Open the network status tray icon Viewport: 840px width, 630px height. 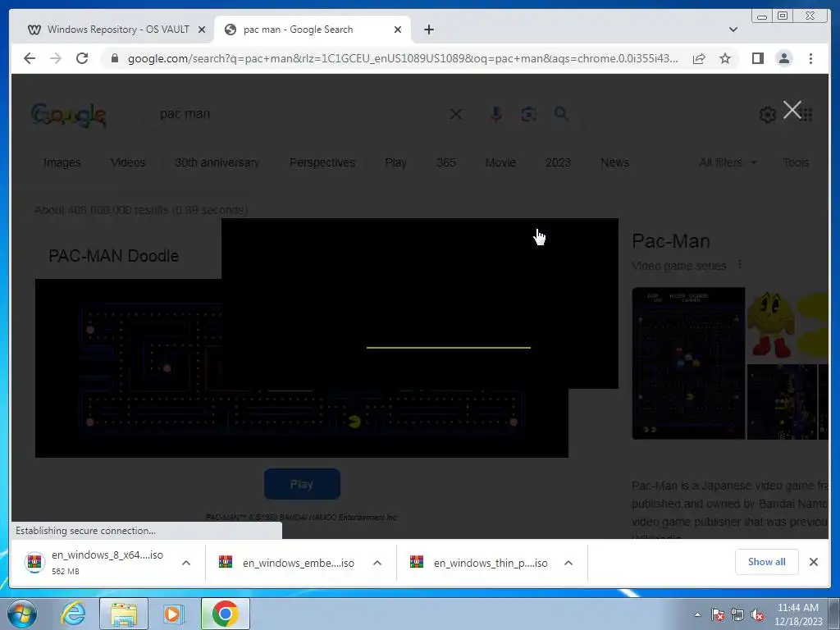[x=737, y=614]
